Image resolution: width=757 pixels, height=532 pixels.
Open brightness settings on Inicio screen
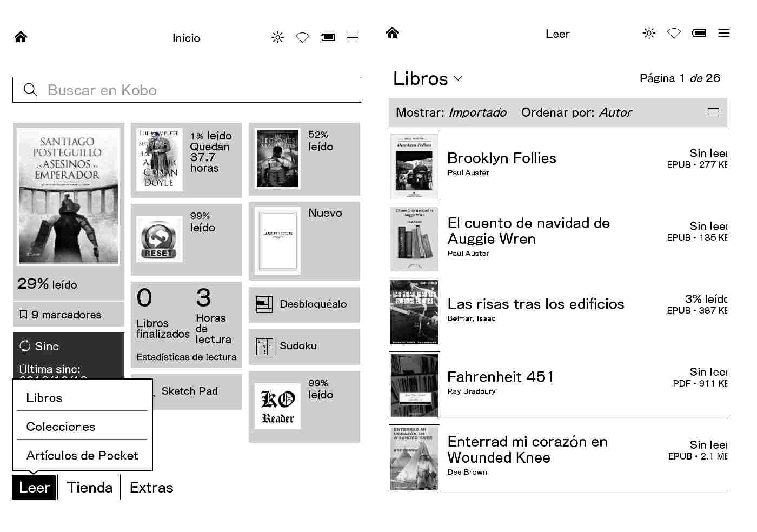277,37
